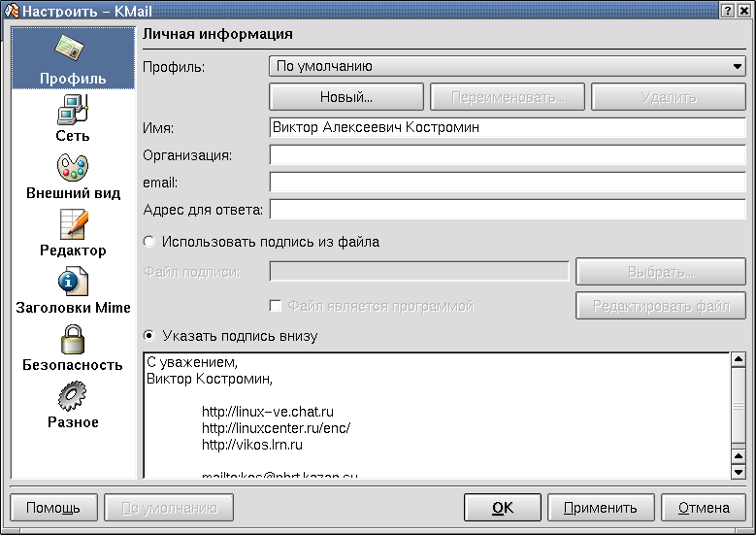Open Заголовки Mime info icon

click(73, 282)
